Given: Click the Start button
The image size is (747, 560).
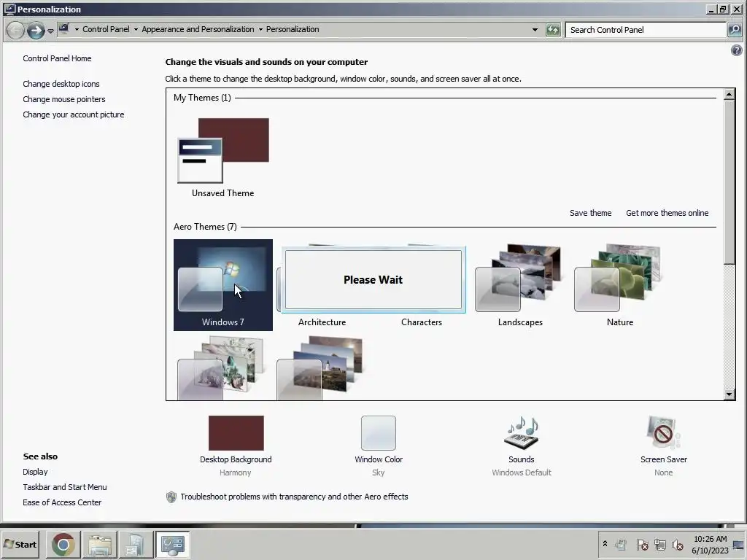Looking at the screenshot, I should (20, 544).
